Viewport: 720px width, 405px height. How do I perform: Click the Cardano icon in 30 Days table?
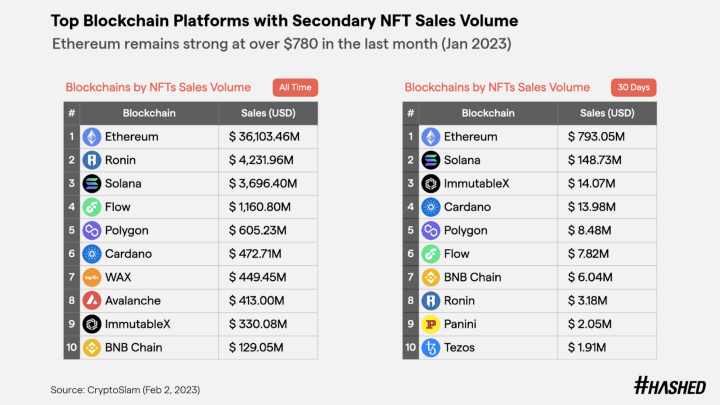[x=431, y=207]
